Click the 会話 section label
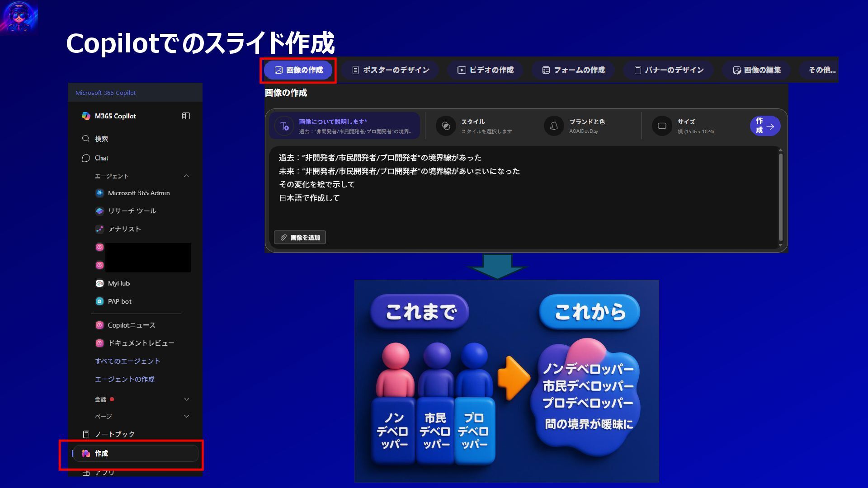 click(x=100, y=399)
